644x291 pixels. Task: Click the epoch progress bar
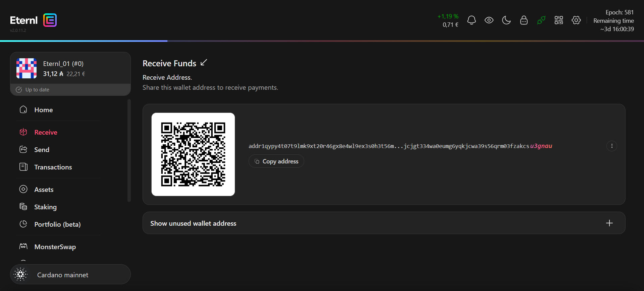322,41
